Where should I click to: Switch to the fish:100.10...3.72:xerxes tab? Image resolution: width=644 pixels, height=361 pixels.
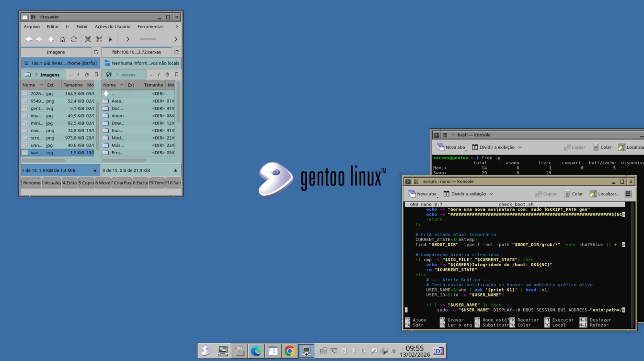137,52
